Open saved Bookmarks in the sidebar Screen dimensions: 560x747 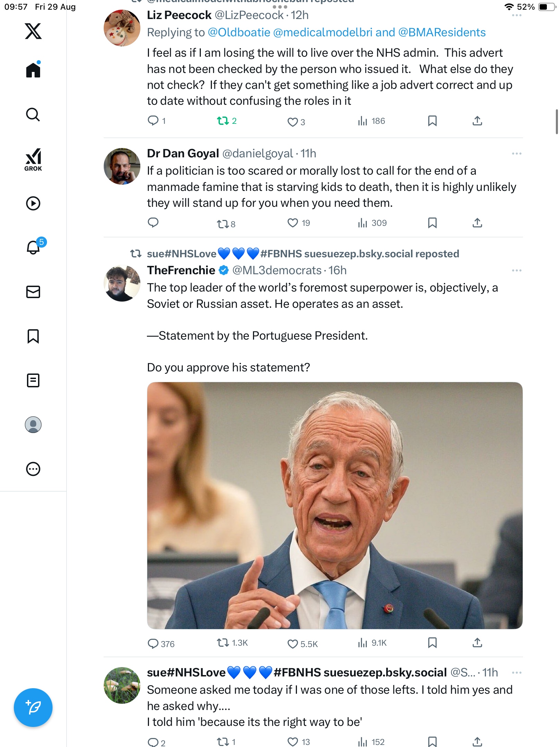(33, 336)
